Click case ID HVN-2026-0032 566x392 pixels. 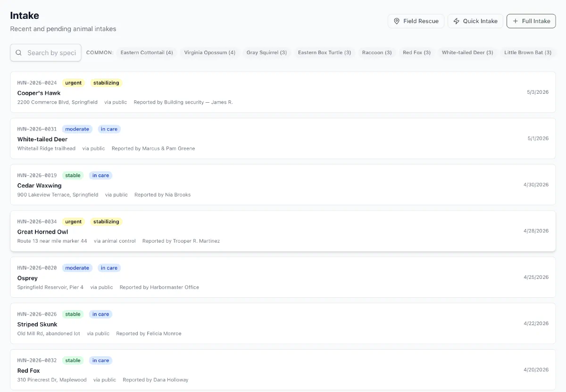tap(37, 360)
